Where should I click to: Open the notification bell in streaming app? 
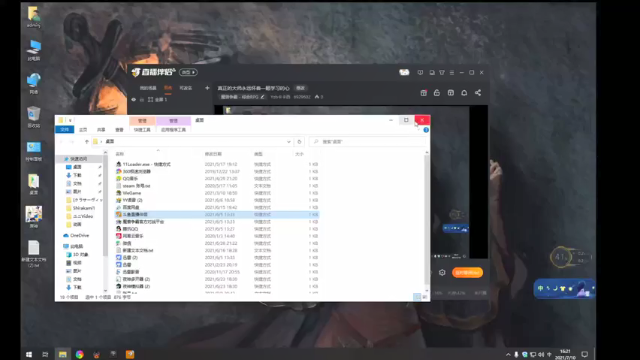coord(464,93)
